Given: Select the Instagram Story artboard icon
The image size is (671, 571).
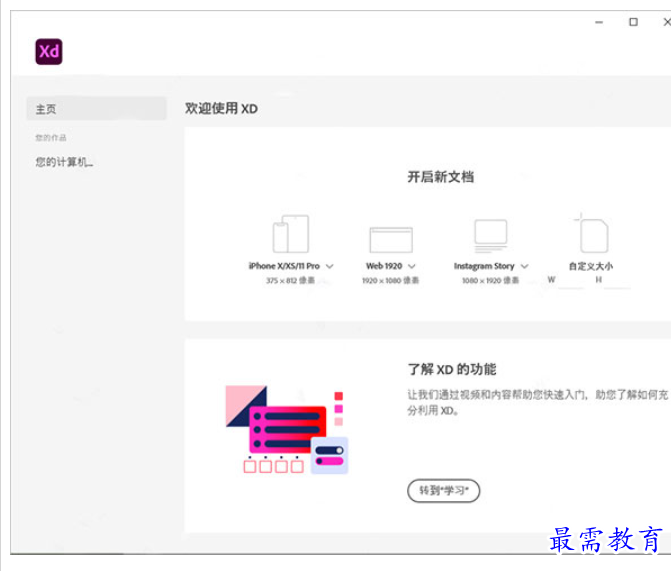Looking at the screenshot, I should [x=490, y=235].
